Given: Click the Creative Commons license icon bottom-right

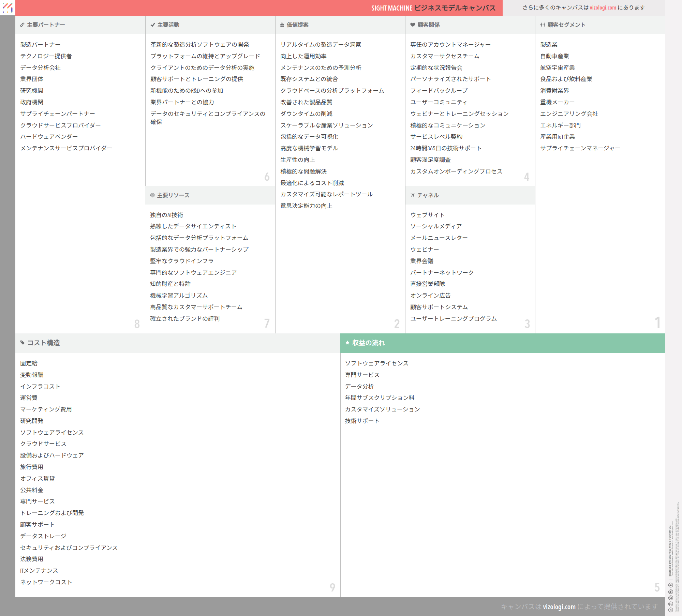Looking at the screenshot, I should pos(670,610).
